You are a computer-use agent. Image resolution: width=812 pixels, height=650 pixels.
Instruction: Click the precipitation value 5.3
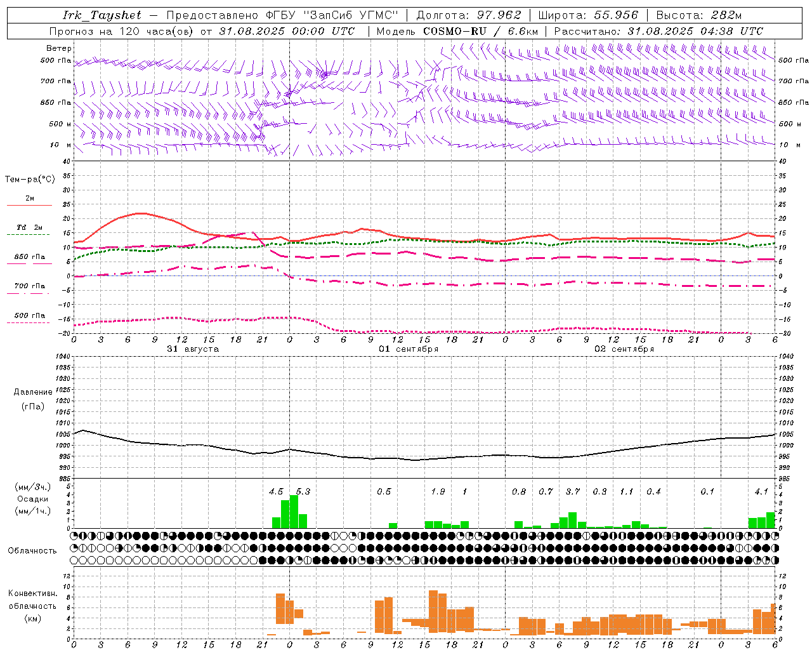(x=303, y=492)
